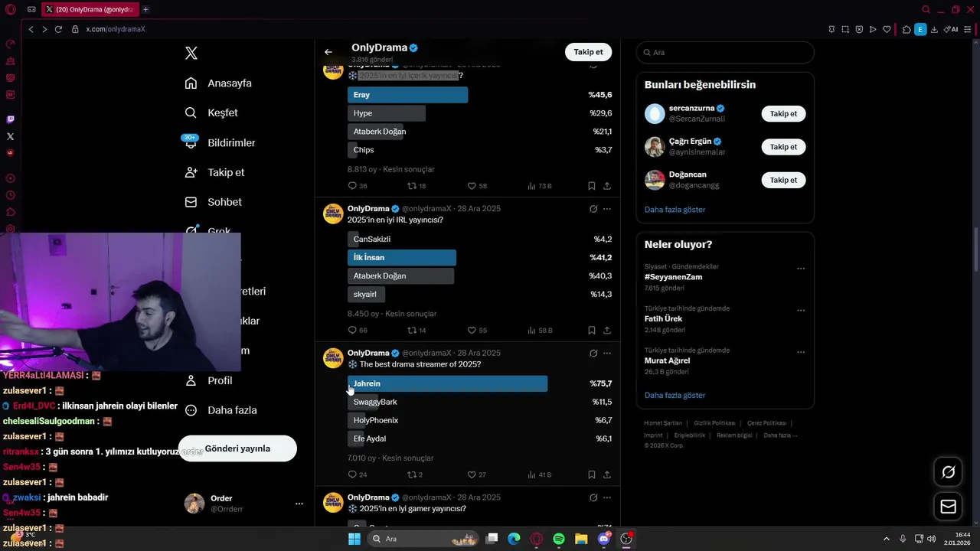Go to Anasayfa in the sidebar

(x=218, y=83)
